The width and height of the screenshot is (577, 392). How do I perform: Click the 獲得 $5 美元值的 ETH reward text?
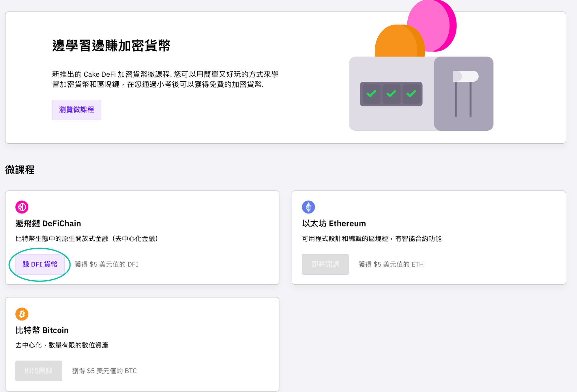(x=391, y=264)
